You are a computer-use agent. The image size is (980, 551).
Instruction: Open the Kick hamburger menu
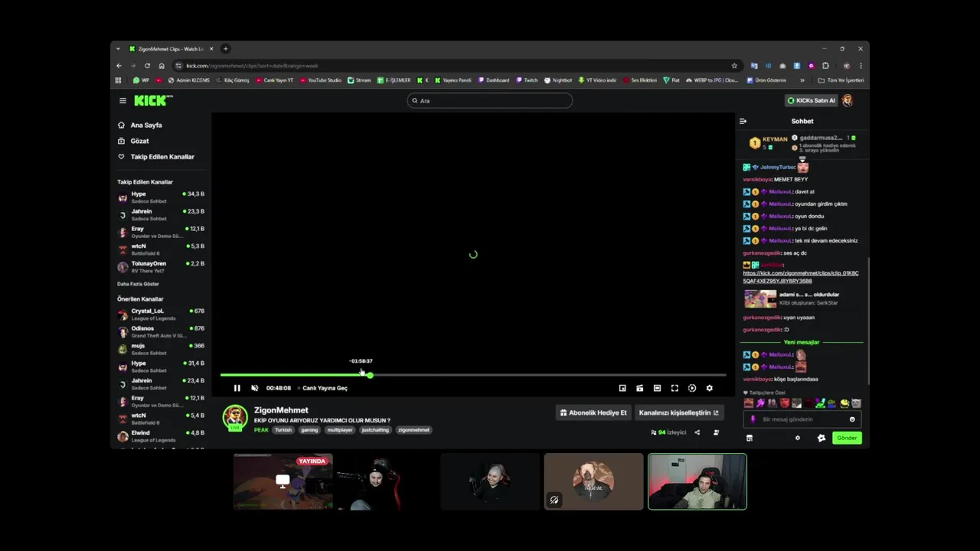point(122,100)
